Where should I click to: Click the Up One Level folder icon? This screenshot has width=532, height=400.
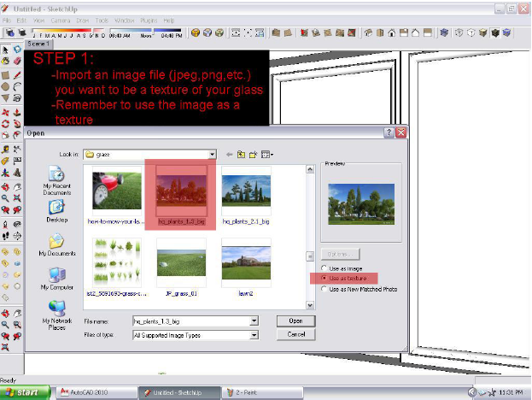[x=242, y=154]
